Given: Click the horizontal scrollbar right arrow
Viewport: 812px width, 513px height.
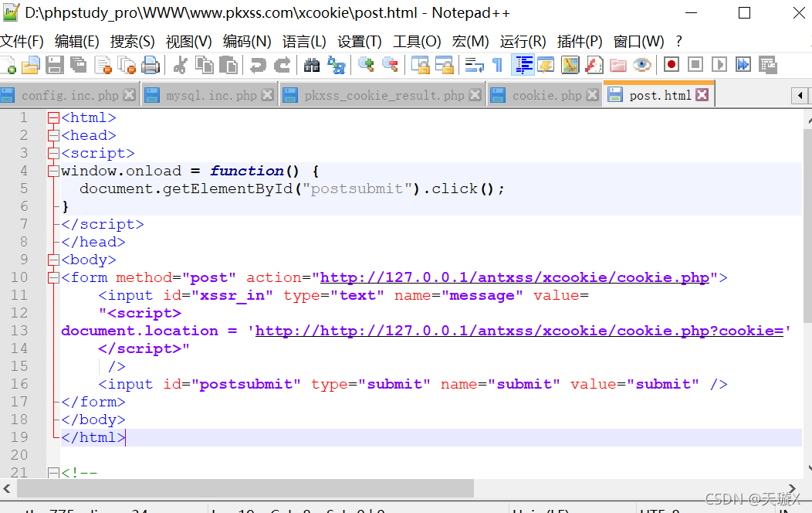Looking at the screenshot, I should 792,488.
